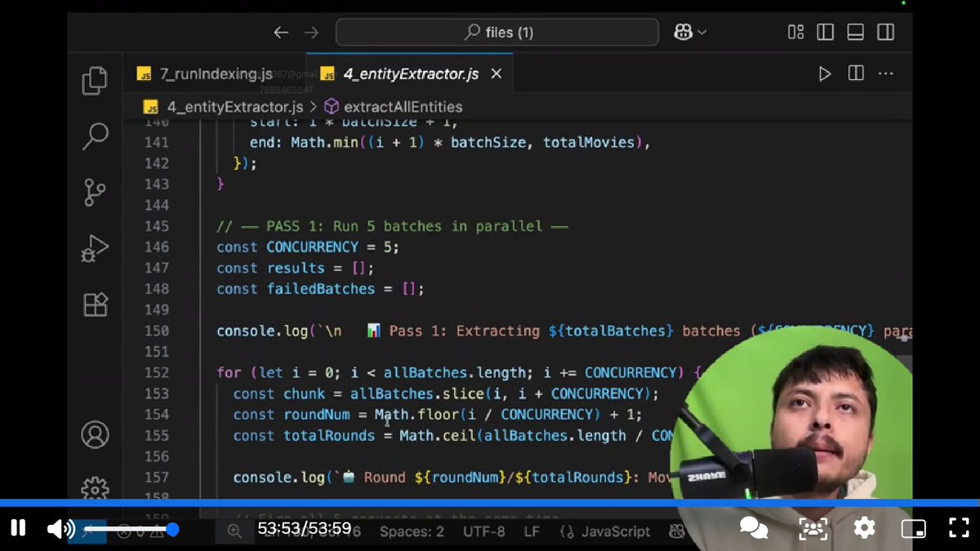Click the status bar zoom magnifier icon
This screenshot has width=980, height=551.
[x=234, y=531]
